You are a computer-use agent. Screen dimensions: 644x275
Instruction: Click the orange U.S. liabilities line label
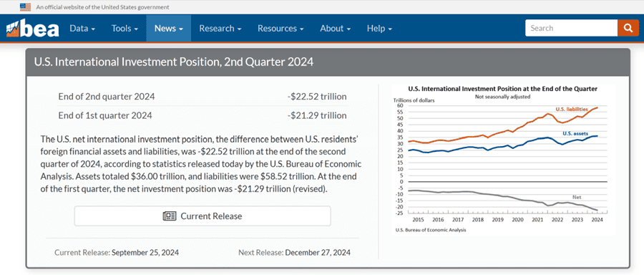572,109
